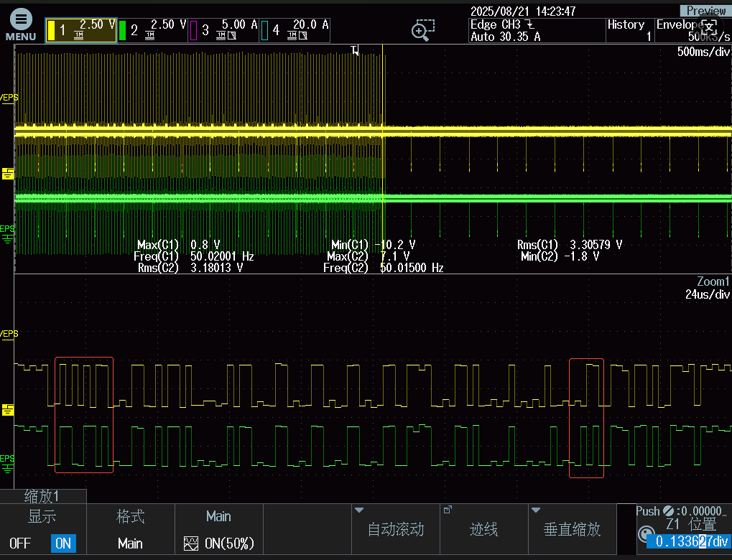
Task: Click the green channel 2 color indicator
Action: (122, 30)
